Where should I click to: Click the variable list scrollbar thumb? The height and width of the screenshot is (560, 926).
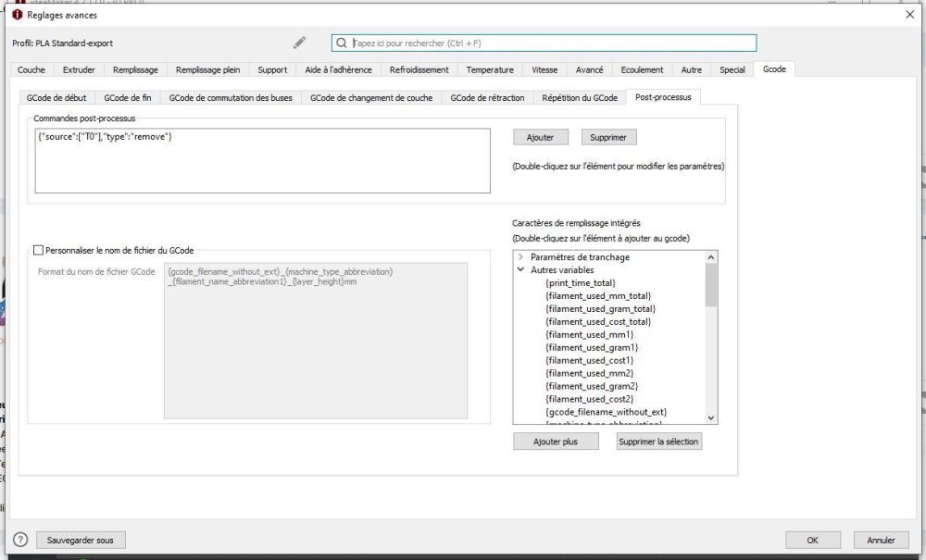pyautogui.click(x=711, y=284)
